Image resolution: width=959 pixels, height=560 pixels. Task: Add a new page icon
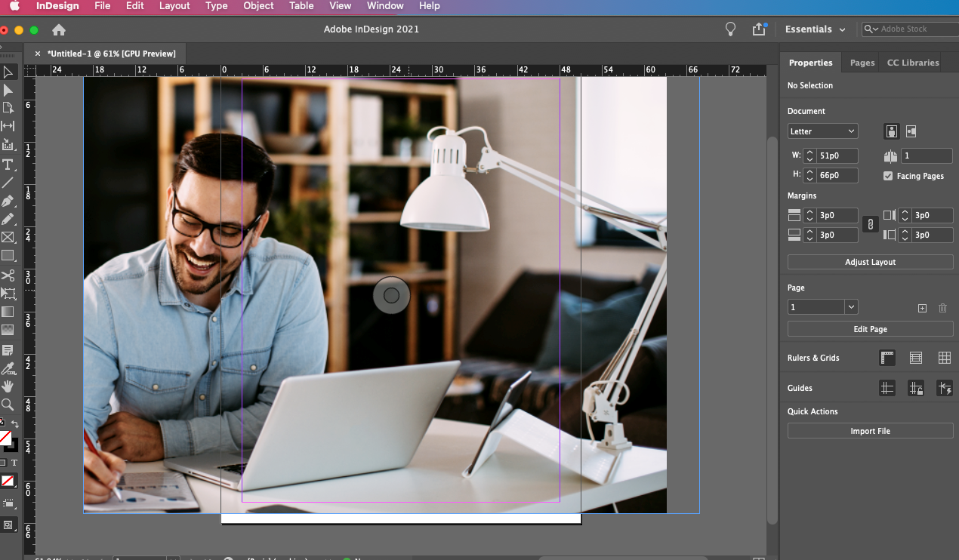[x=922, y=308]
